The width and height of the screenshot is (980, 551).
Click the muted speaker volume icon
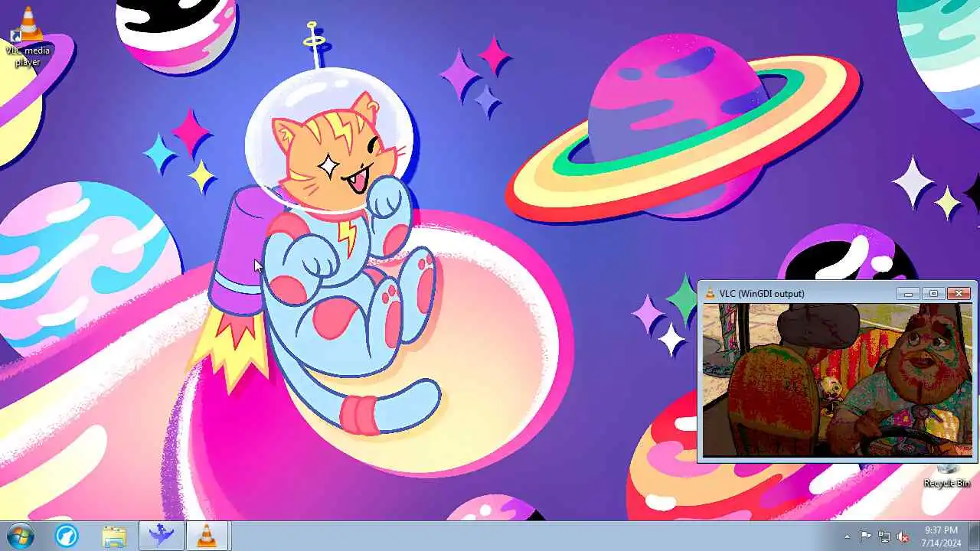[903, 536]
